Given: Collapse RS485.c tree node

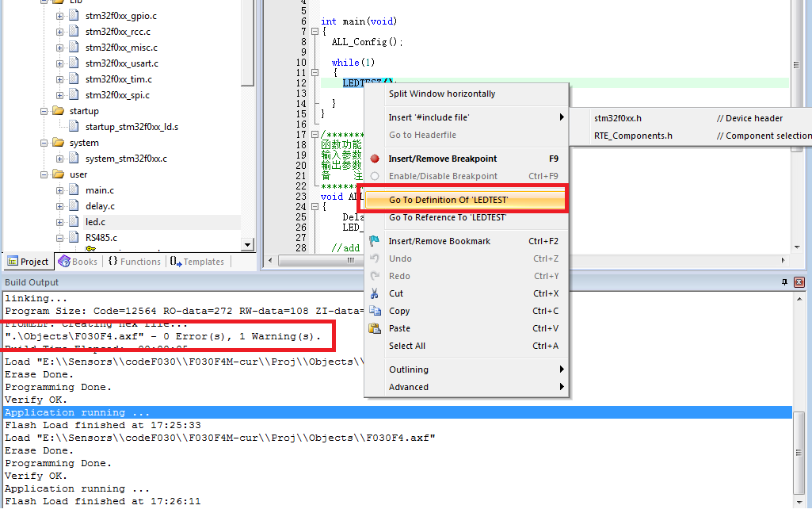Looking at the screenshot, I should (x=59, y=239).
